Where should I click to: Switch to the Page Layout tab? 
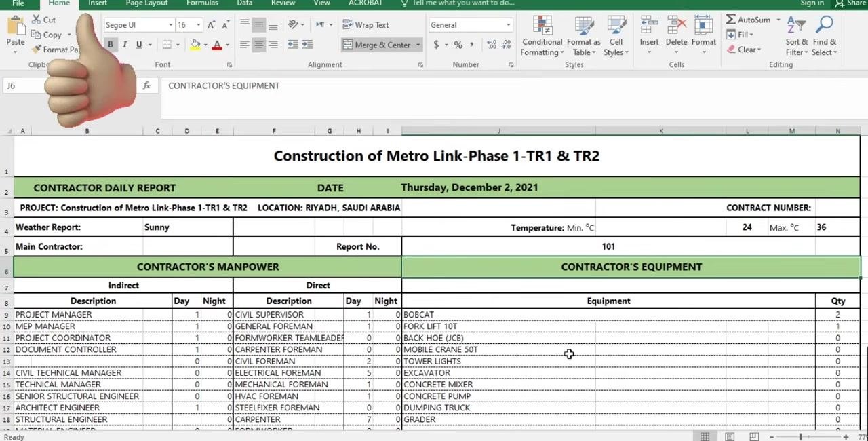pyautogui.click(x=146, y=3)
